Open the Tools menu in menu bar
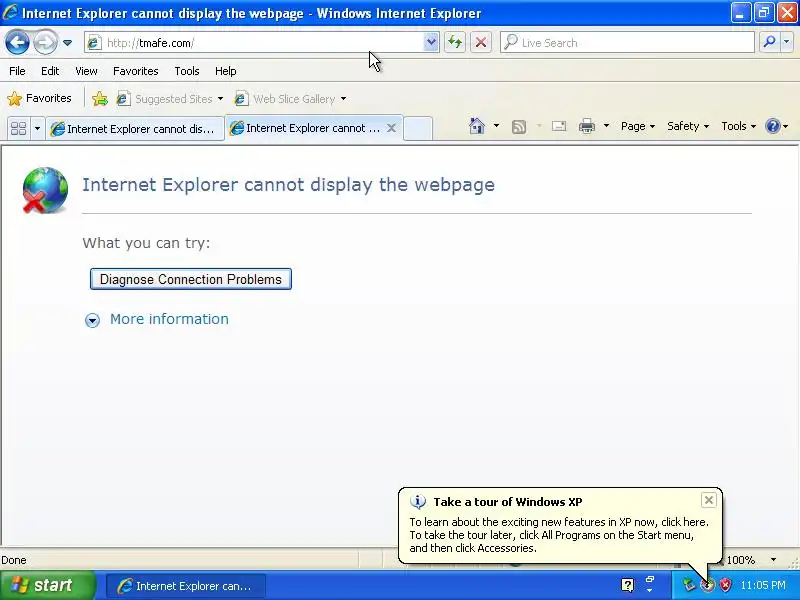This screenshot has width=800, height=600. [187, 71]
